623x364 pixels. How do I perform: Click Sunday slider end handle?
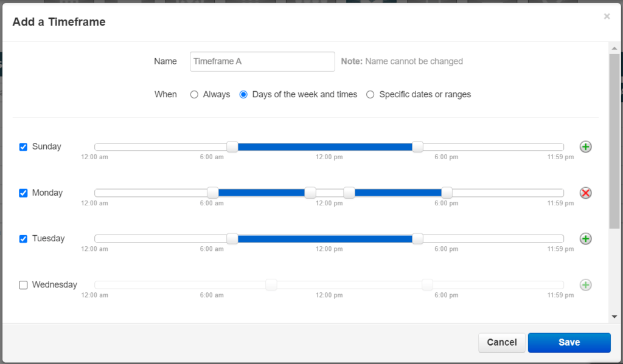417,146
